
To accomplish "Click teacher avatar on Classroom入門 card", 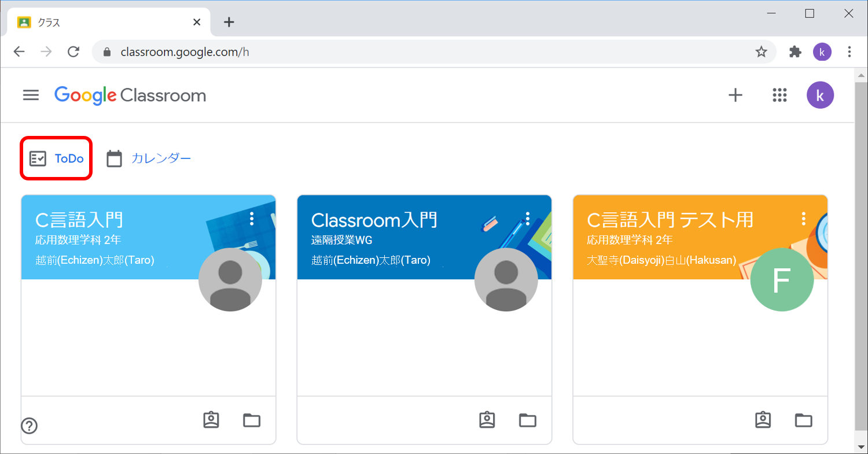I will coord(506,280).
